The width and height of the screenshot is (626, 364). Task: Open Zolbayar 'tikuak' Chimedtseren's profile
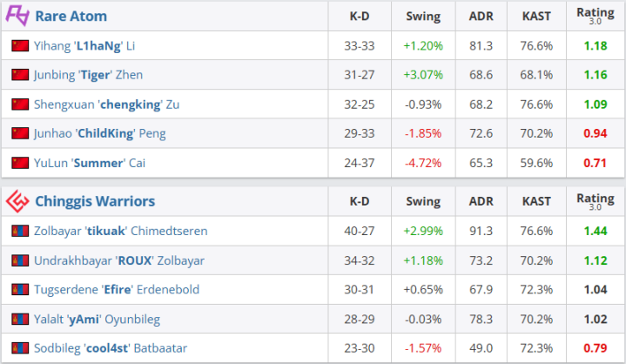[121, 231]
